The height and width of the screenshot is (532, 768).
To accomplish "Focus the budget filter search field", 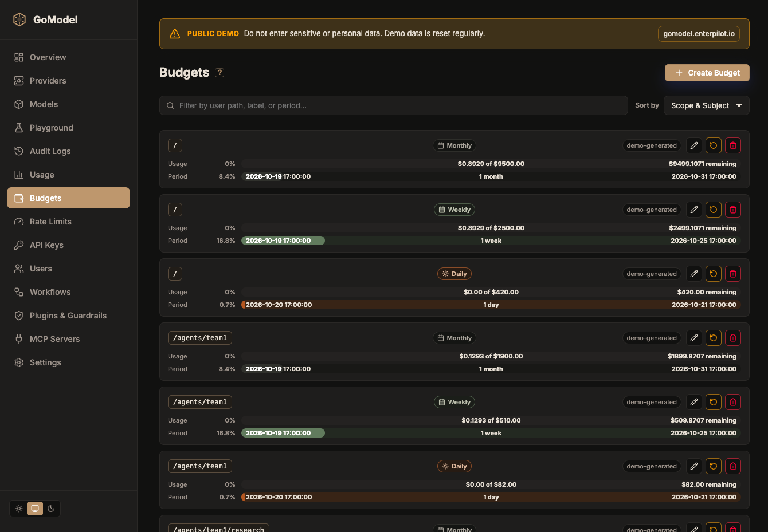I will pyautogui.click(x=394, y=105).
